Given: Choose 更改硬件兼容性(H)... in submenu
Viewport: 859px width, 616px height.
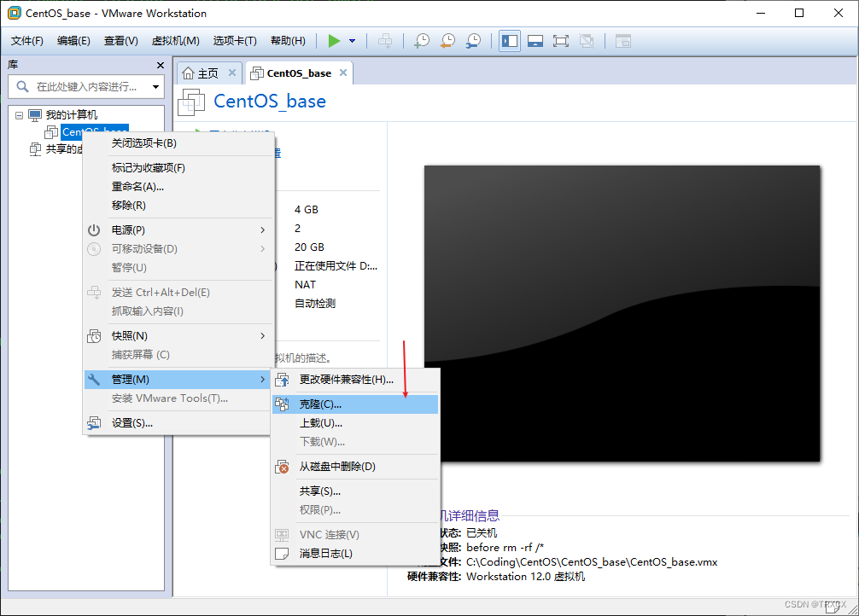Looking at the screenshot, I should (355, 380).
